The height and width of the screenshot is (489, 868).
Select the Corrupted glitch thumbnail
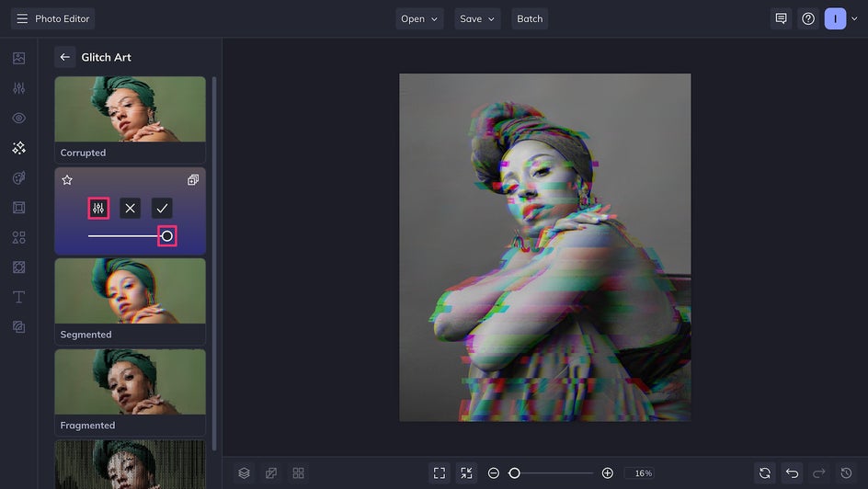coord(130,109)
